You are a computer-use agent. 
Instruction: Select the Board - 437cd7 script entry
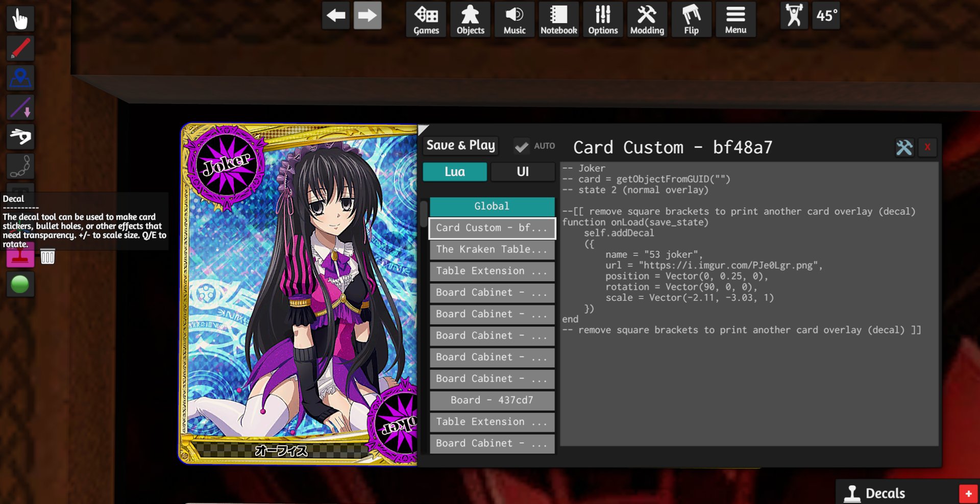(x=492, y=400)
